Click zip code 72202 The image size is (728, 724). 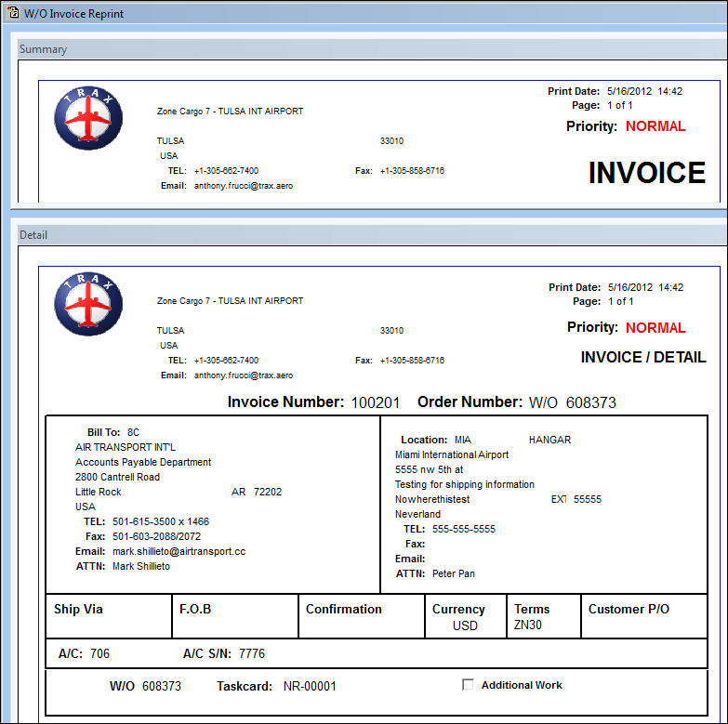click(x=268, y=492)
